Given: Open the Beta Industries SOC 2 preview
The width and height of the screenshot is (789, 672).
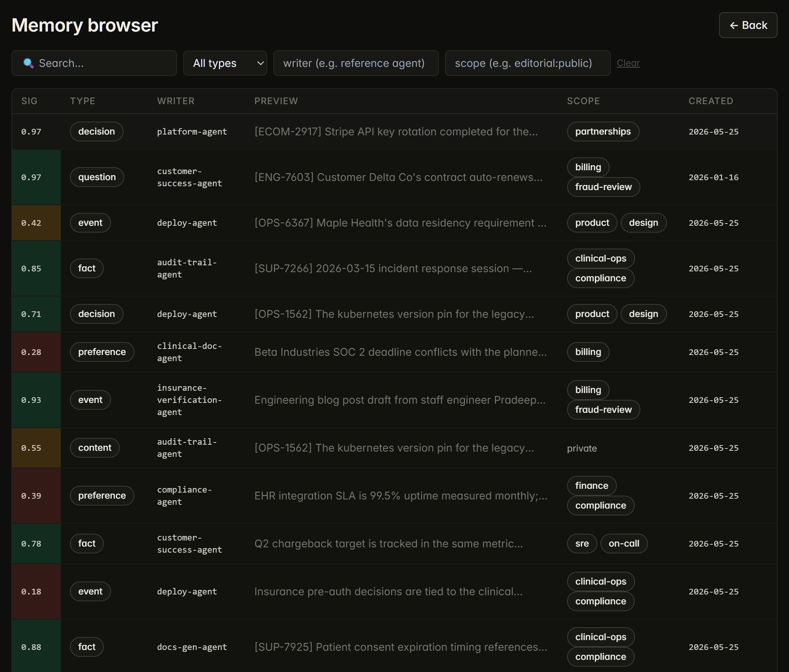Looking at the screenshot, I should click(x=400, y=352).
